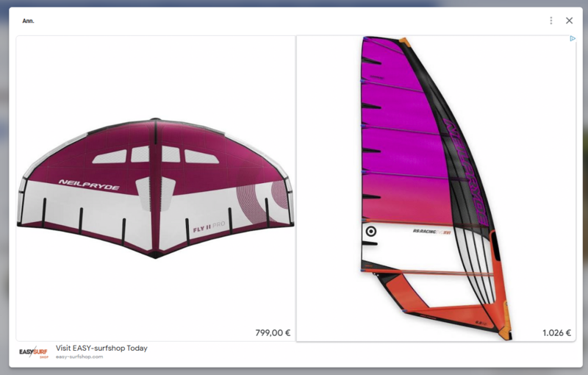Click the Ann. ad label
The height and width of the screenshot is (375, 588).
29,21
